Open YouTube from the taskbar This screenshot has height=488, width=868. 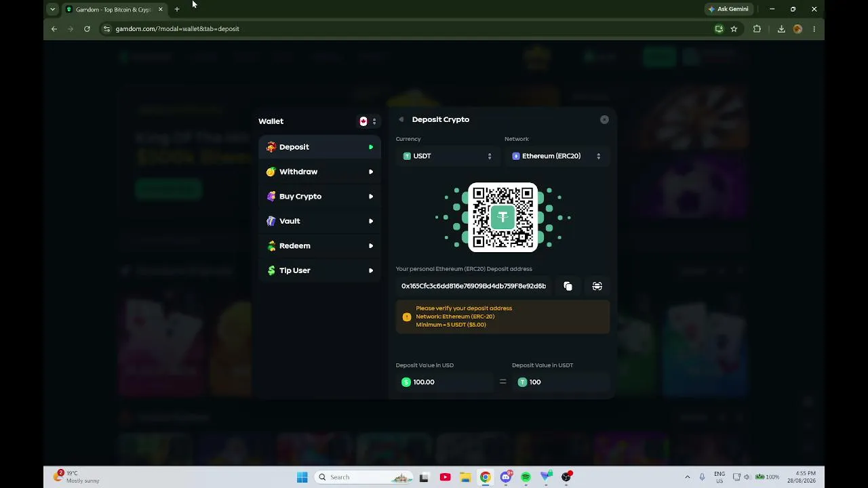[x=445, y=477]
